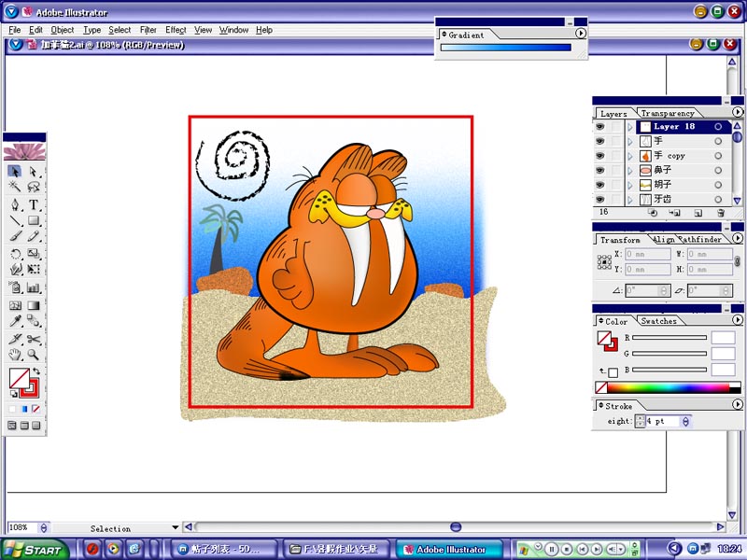747x560 pixels.
Task: Select the Selection arrow tool
Action: coord(15,172)
